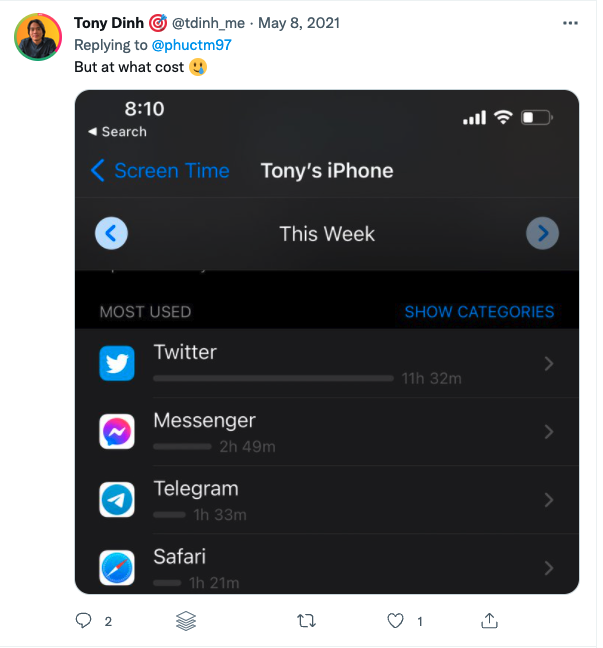Image resolution: width=603 pixels, height=648 pixels.
Task: Click the Telegram app icon
Action: pyautogui.click(x=117, y=500)
